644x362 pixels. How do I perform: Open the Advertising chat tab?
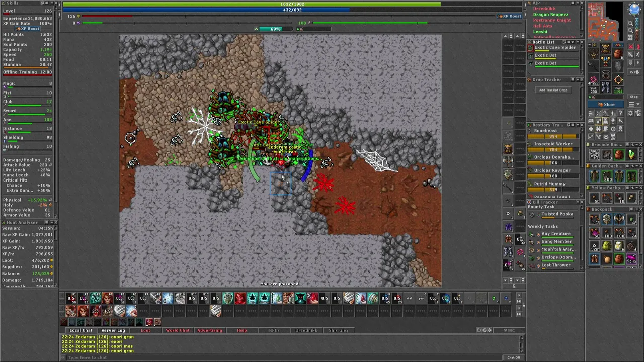(210, 330)
